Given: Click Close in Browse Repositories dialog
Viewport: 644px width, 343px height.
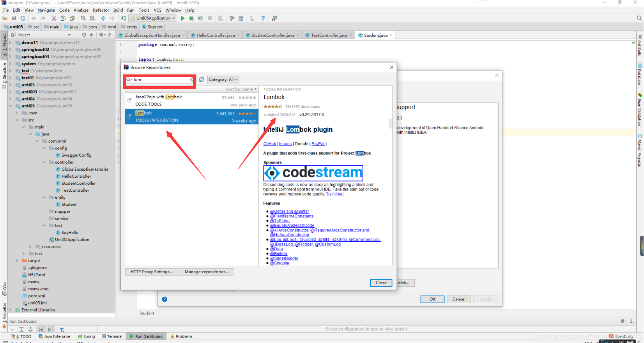Looking at the screenshot, I should click(x=381, y=283).
